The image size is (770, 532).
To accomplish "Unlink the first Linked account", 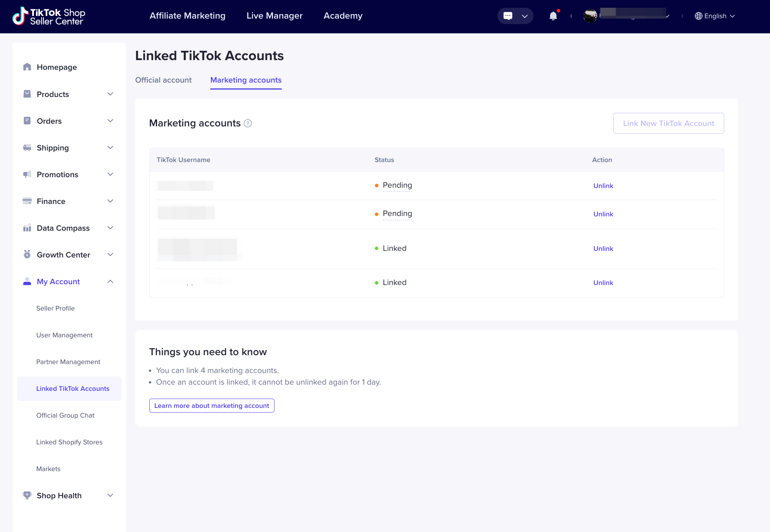I will coord(603,249).
